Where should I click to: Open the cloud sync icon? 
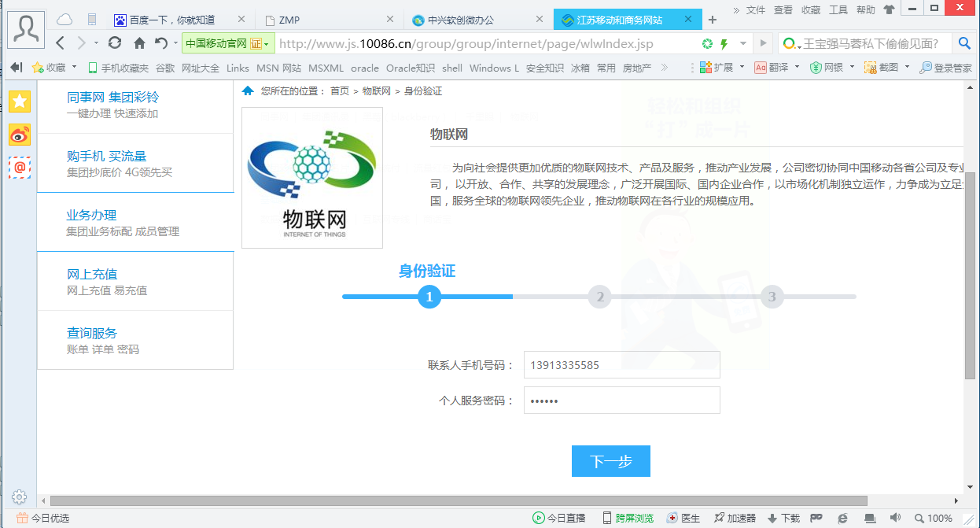click(x=64, y=20)
